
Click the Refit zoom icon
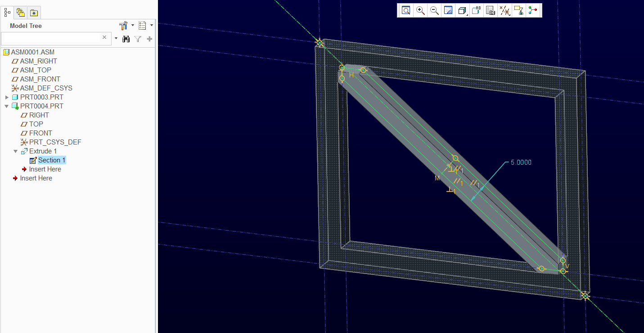click(x=406, y=10)
